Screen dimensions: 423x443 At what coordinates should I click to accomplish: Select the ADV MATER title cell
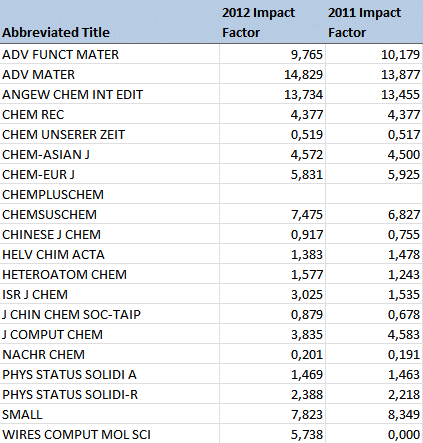[110, 74]
